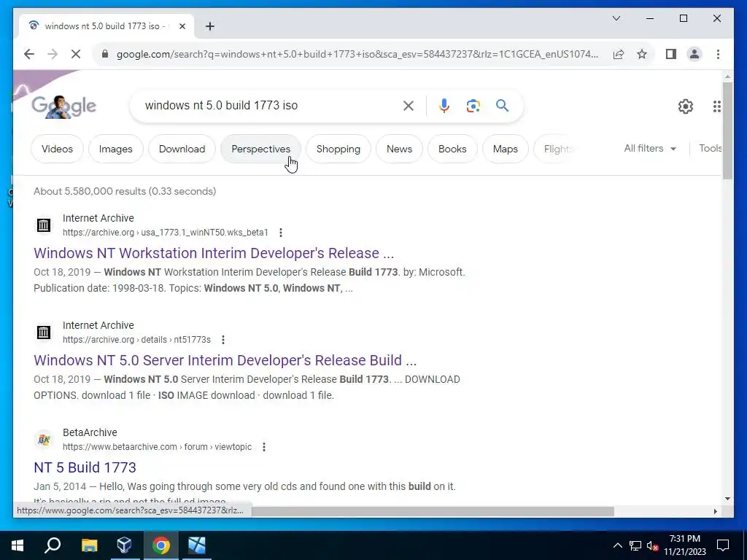Screen dimensions: 747x560
Task: Open NT 5 Build 1773 BetaArchive result
Action: pos(85,467)
